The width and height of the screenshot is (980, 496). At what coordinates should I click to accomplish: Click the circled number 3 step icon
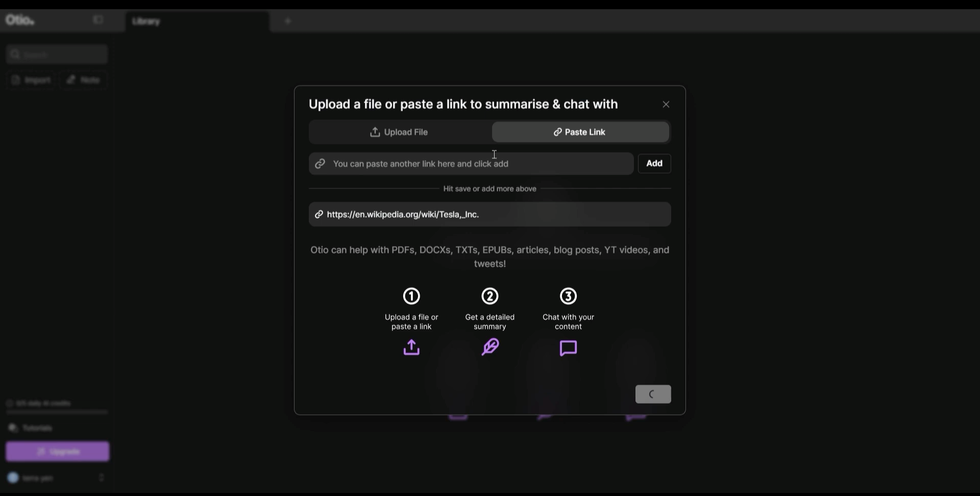(x=568, y=296)
